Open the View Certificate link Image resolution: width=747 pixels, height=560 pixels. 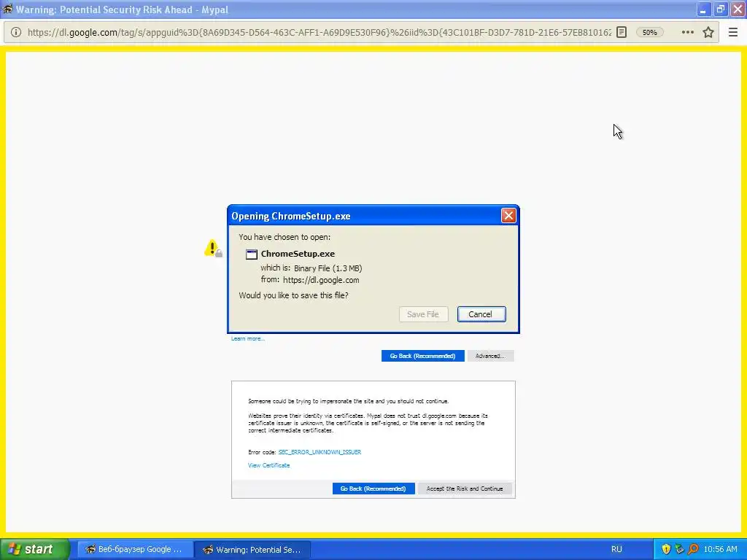268,465
